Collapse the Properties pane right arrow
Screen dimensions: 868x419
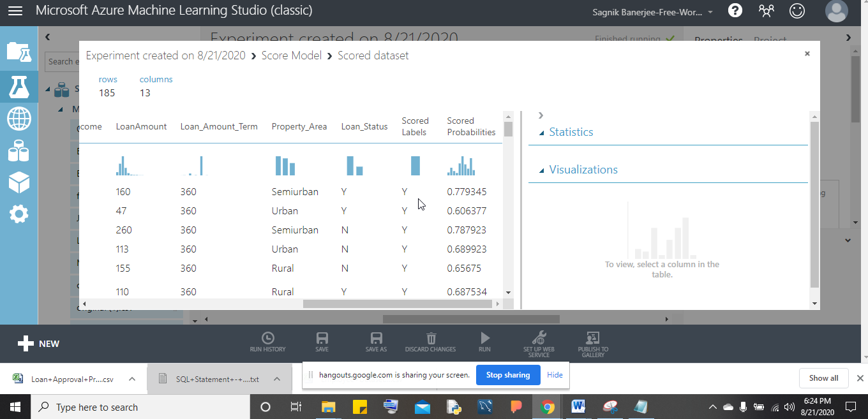click(848, 38)
